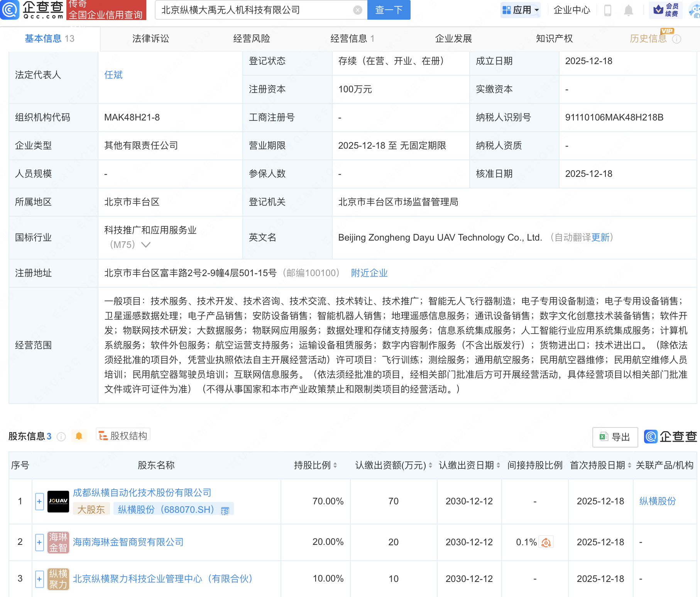Switch to the 法律诉讼 tab
700x597 pixels.
click(150, 38)
